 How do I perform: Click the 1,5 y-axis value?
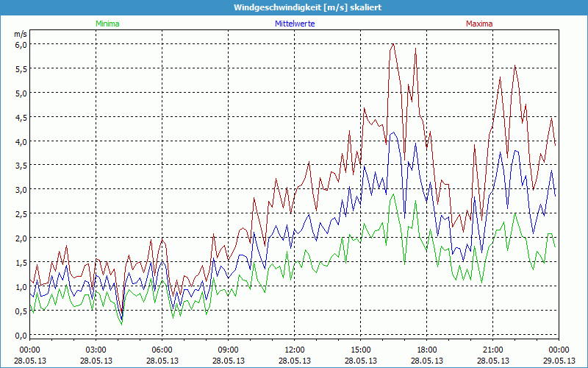[x=21, y=263]
